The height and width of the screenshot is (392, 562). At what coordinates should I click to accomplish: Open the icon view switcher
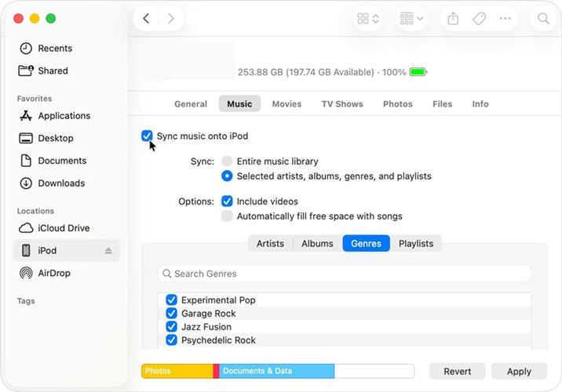pyautogui.click(x=368, y=18)
